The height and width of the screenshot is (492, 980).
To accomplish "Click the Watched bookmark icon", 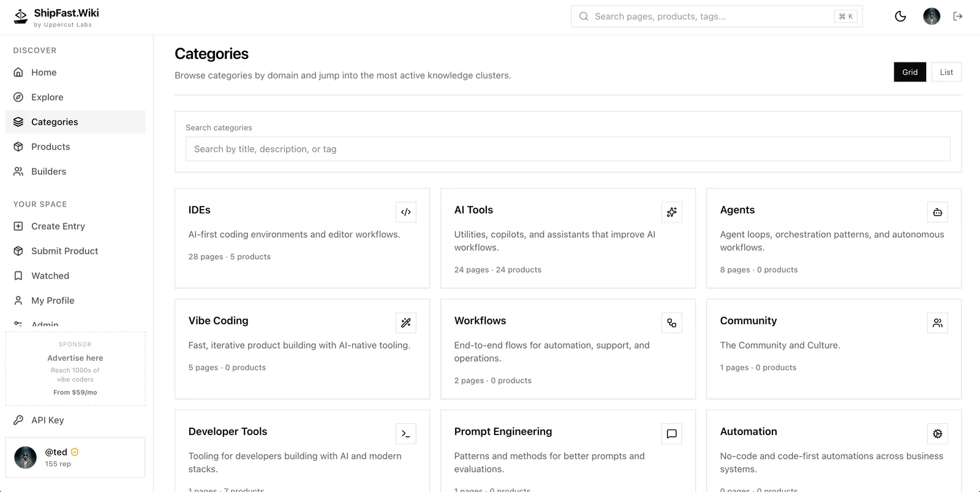I will coord(18,276).
